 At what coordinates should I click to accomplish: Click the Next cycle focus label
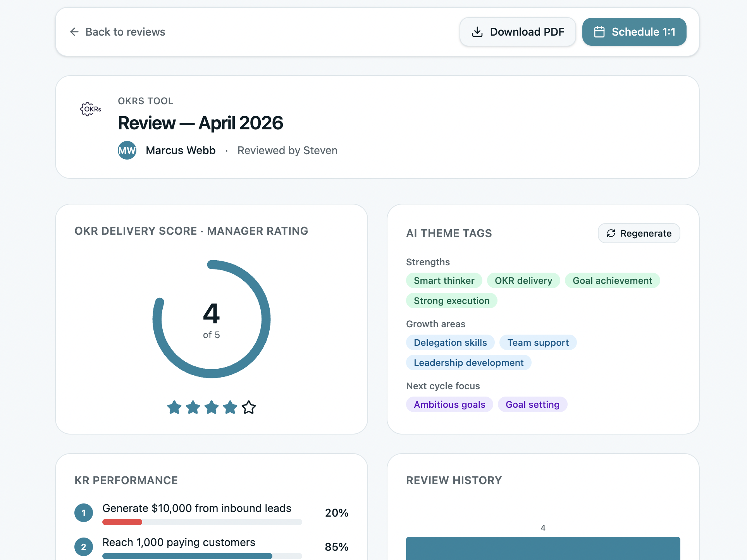(443, 386)
